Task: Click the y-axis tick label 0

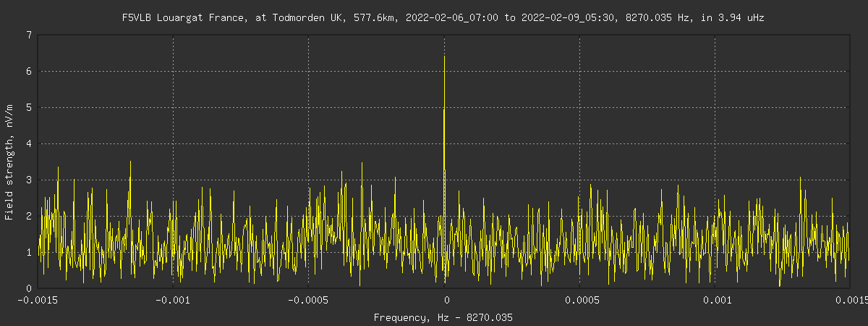Action: tap(28, 288)
